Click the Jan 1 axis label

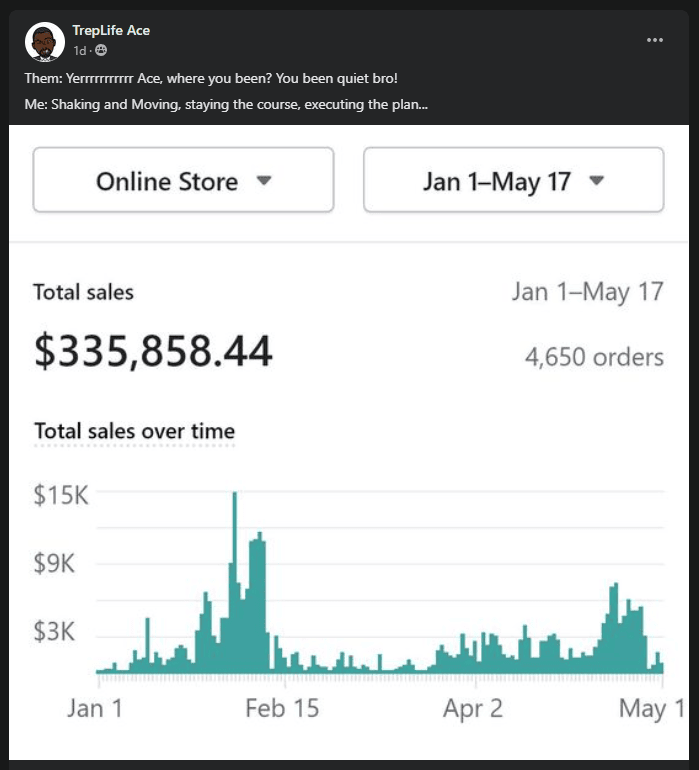(95, 708)
